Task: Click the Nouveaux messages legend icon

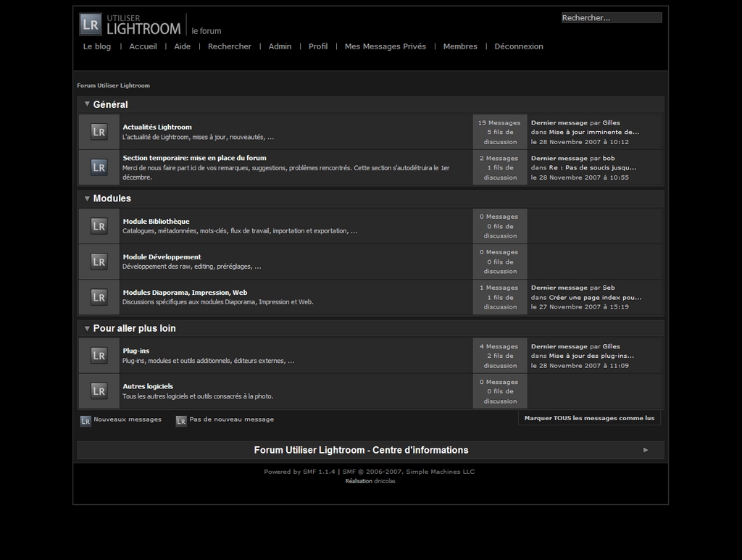Action: tap(86, 421)
